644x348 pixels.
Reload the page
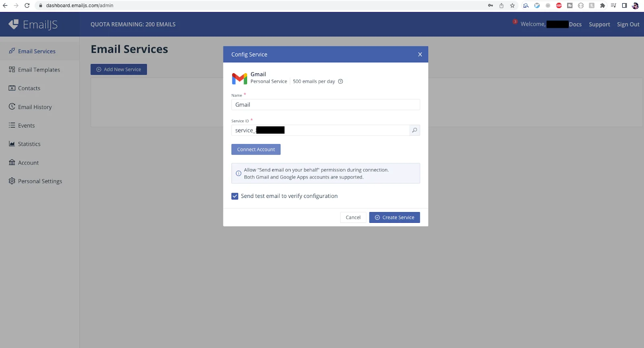(27, 6)
